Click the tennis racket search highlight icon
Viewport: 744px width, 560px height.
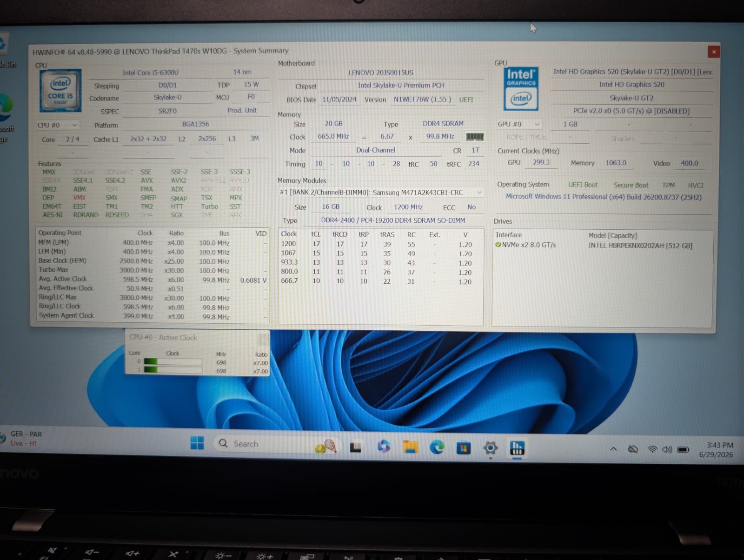click(326, 446)
